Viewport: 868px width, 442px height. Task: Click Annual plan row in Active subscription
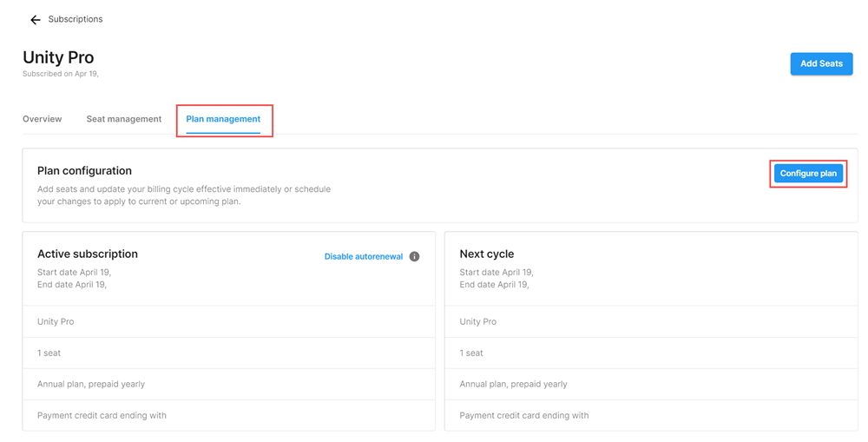click(228, 385)
